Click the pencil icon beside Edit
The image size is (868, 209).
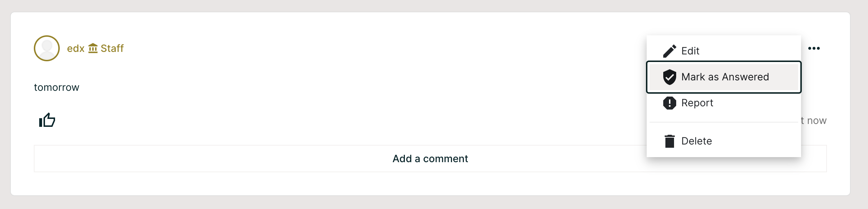click(x=669, y=51)
